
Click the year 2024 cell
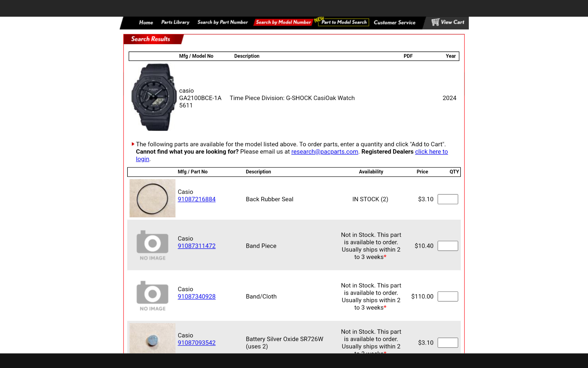pos(449,98)
